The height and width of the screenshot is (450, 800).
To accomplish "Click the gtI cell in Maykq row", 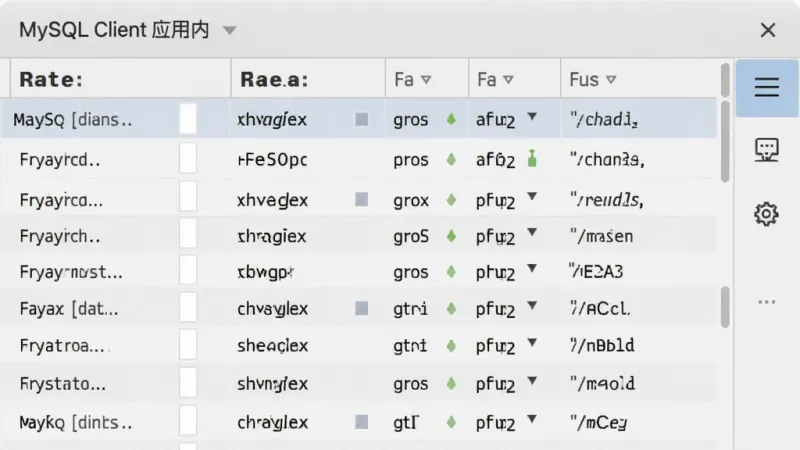I will [x=406, y=422].
